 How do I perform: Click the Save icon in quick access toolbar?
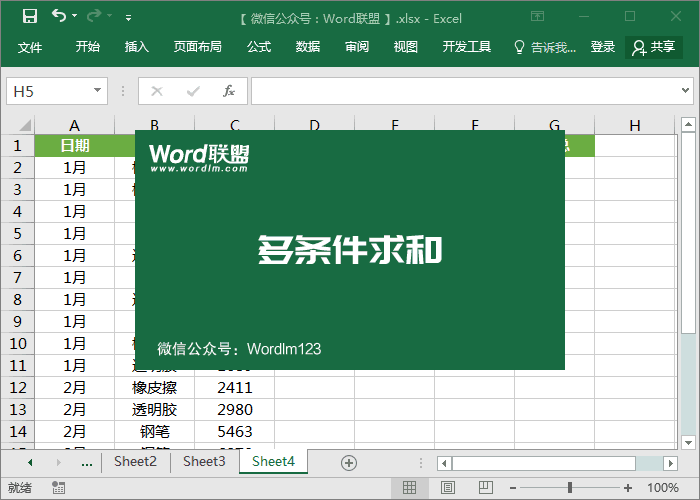pyautogui.click(x=30, y=16)
